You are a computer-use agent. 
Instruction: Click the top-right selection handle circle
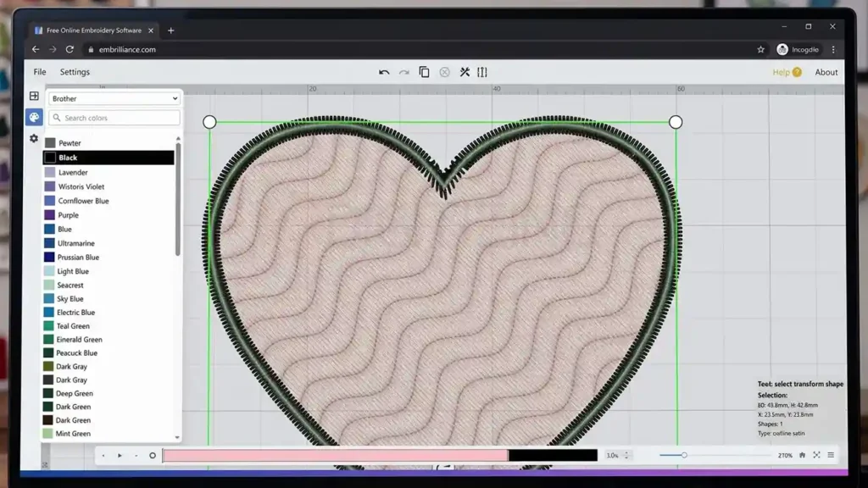click(x=676, y=122)
